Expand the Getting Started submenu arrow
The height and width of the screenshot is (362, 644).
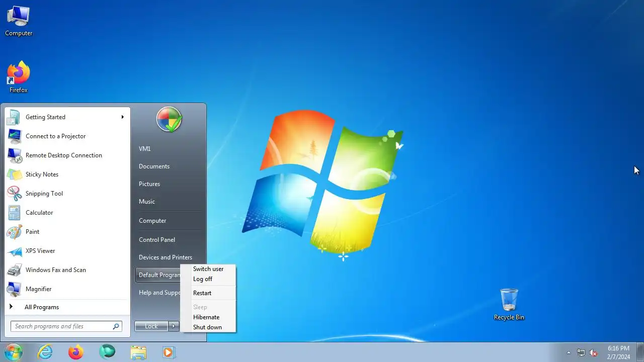122,117
